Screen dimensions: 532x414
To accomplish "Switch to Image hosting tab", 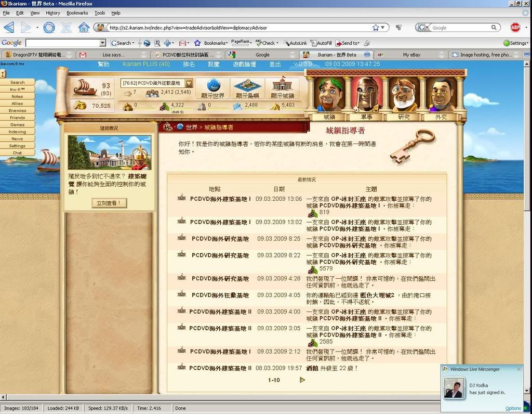I will pos(486,55).
